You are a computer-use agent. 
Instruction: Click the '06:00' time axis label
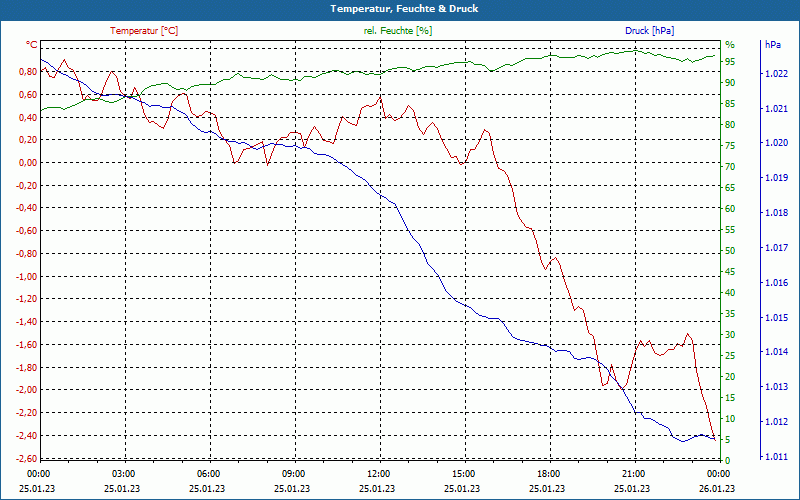pyautogui.click(x=207, y=473)
